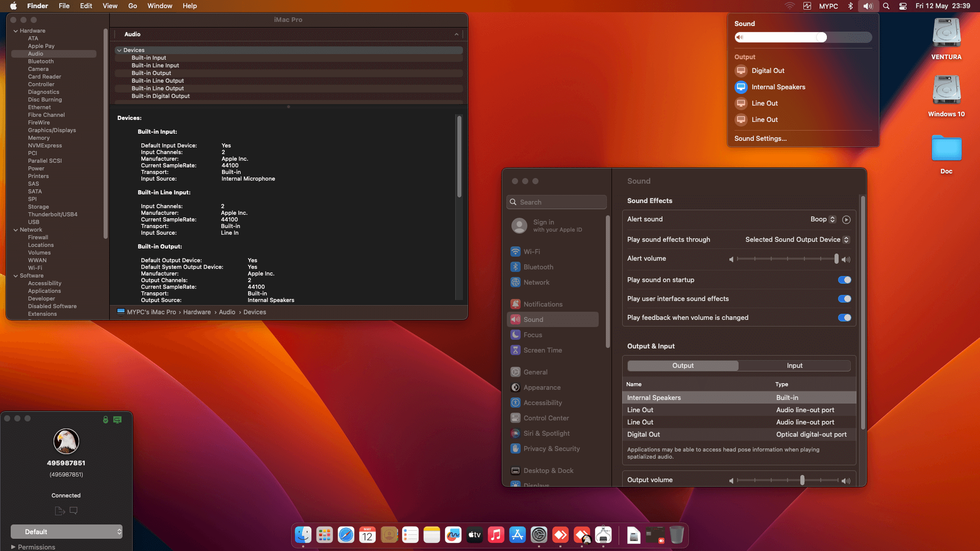Collapse the Hardware tree in System Information
Image resolution: width=980 pixels, height=551 pixels.
point(16,31)
